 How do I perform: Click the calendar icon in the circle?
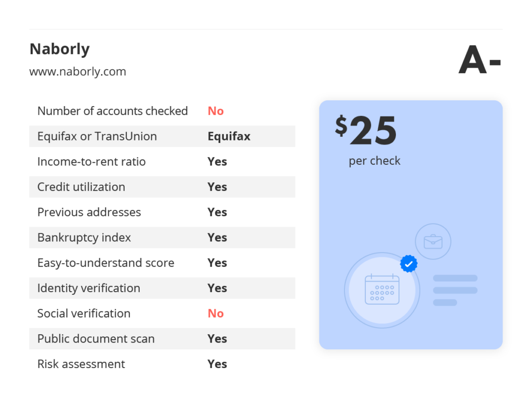pyautogui.click(x=382, y=289)
